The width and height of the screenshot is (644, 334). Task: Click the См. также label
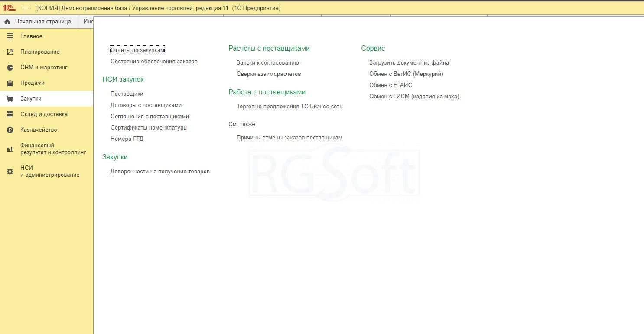[242, 124]
